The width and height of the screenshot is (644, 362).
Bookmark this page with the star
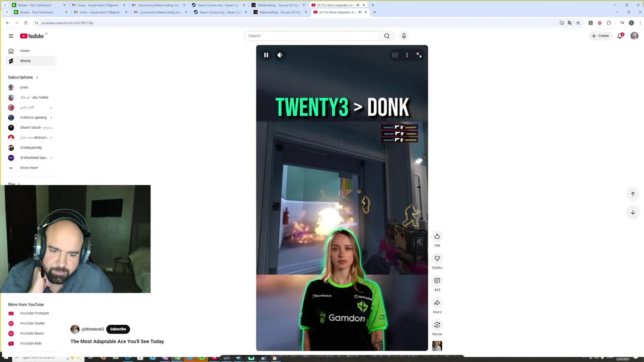pos(578,23)
